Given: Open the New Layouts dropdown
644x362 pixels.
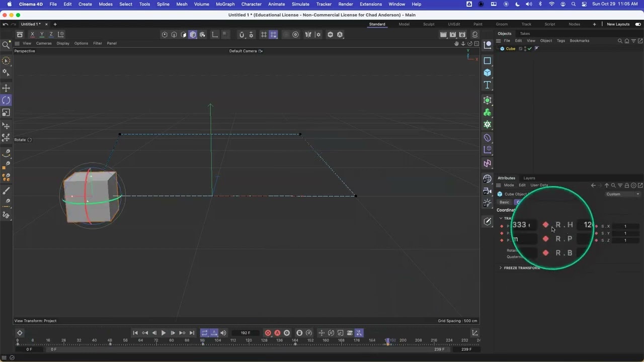Looking at the screenshot, I should 618,24.
